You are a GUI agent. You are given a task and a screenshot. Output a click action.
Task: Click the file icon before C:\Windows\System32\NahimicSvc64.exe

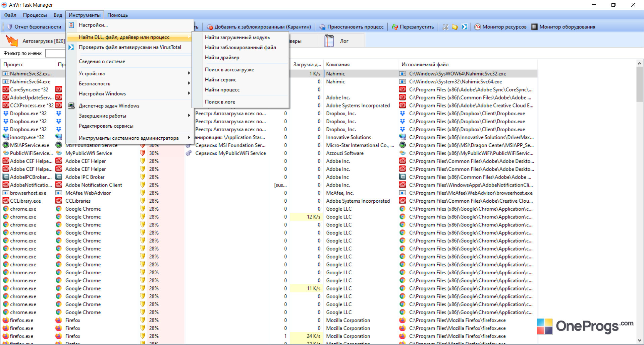(402, 82)
